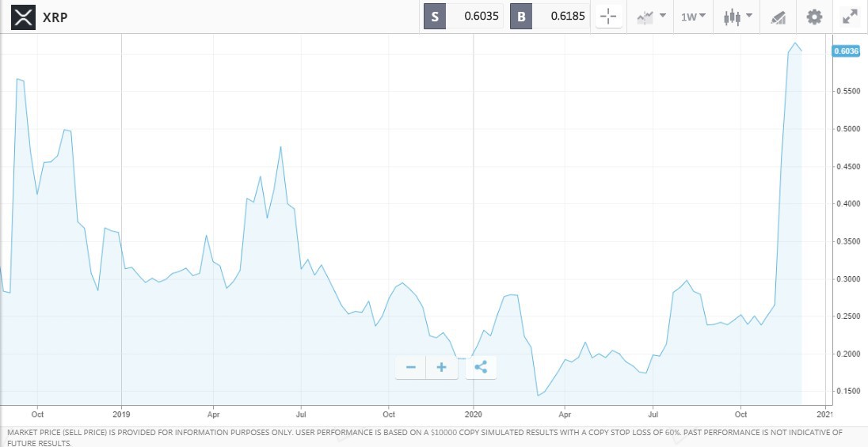Zoom in with the plus button

click(441, 367)
